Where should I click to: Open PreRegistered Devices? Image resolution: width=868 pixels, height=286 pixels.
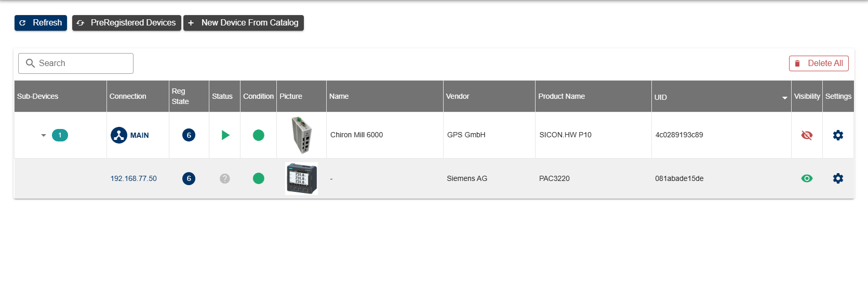pyautogui.click(x=126, y=23)
